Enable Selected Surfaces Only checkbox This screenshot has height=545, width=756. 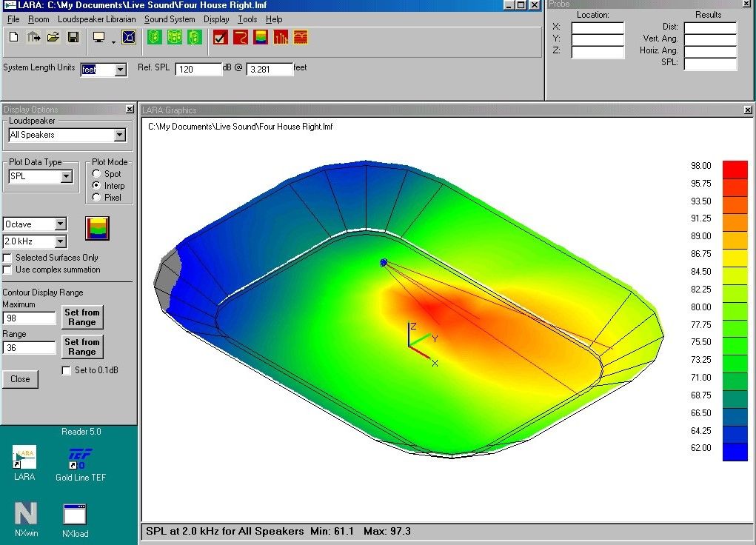pyautogui.click(x=7, y=258)
